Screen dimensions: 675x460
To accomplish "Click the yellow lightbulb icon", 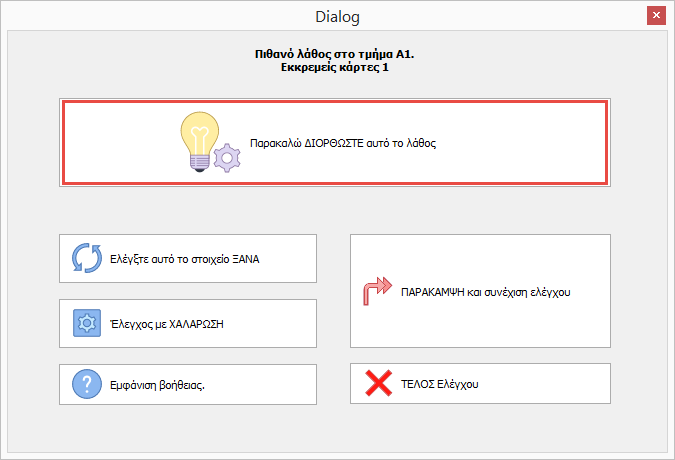I will 201,140.
